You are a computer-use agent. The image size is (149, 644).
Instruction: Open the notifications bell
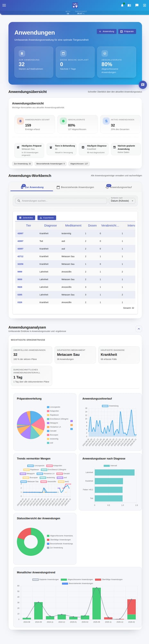(122, 5)
